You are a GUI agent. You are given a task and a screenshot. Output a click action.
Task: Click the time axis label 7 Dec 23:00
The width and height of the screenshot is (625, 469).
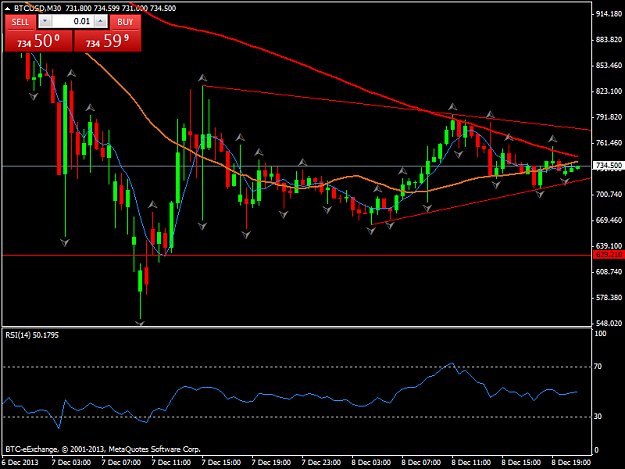click(x=321, y=463)
